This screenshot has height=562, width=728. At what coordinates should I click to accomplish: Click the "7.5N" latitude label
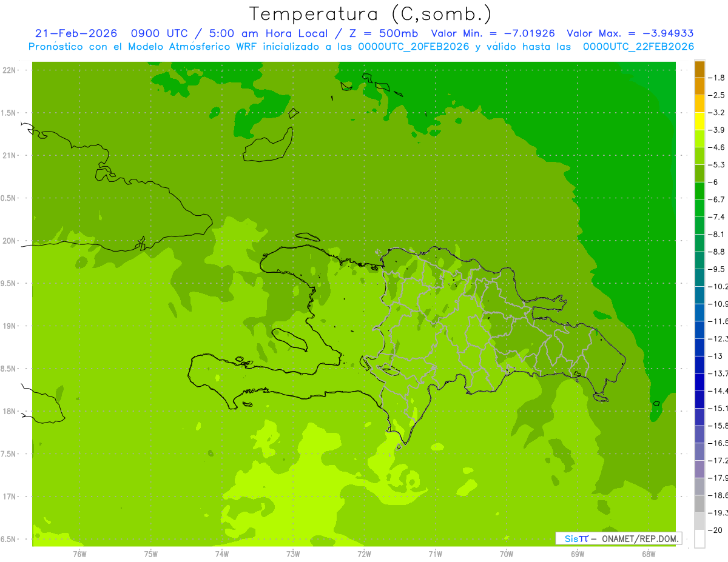[9, 454]
